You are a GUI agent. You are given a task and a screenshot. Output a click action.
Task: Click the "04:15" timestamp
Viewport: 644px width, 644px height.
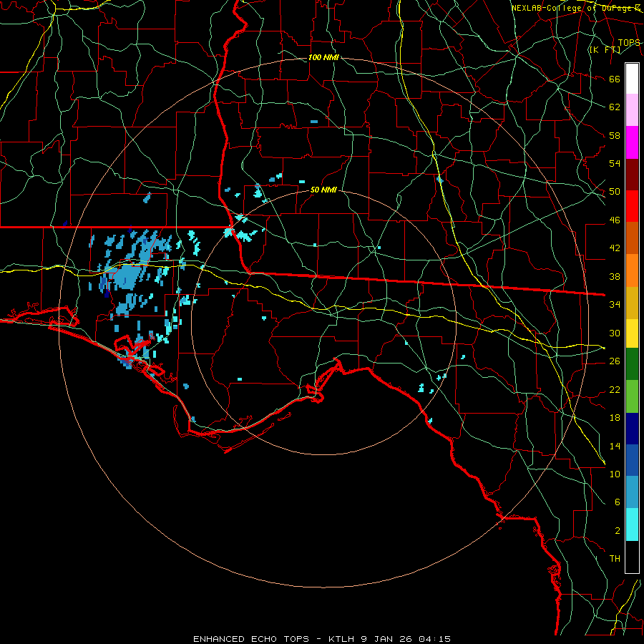(434, 639)
